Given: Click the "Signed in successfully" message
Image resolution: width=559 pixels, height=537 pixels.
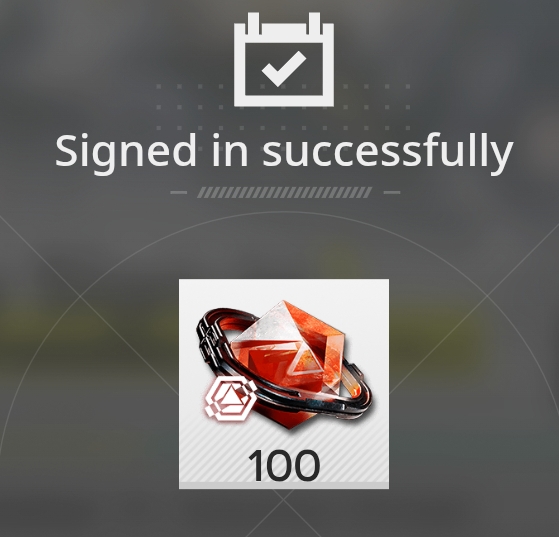Looking at the screenshot, I should point(284,151).
